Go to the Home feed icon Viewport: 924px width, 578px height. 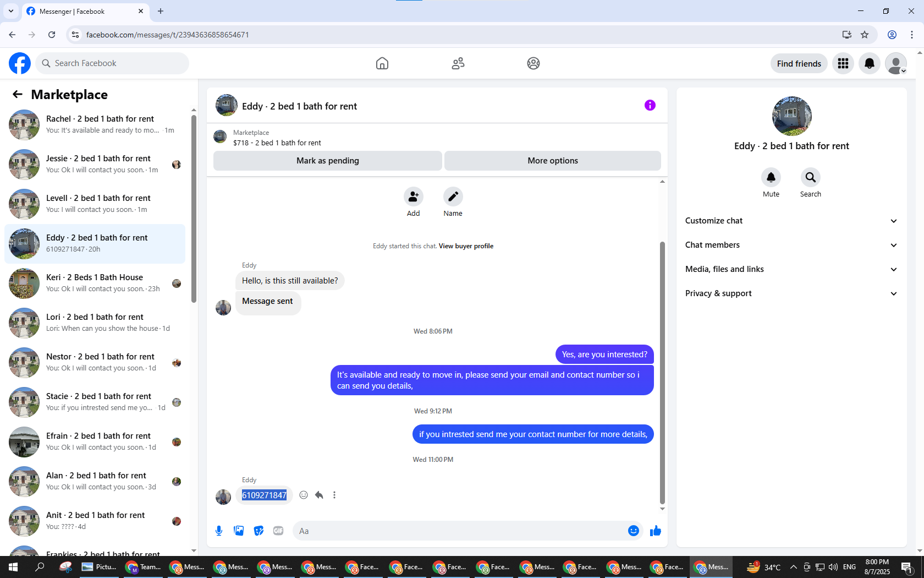pyautogui.click(x=382, y=63)
